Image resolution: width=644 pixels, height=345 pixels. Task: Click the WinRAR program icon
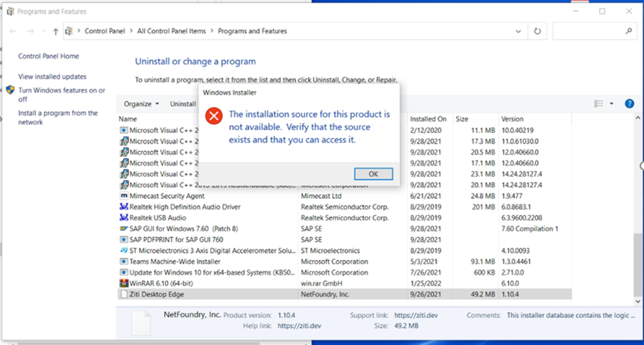124,283
